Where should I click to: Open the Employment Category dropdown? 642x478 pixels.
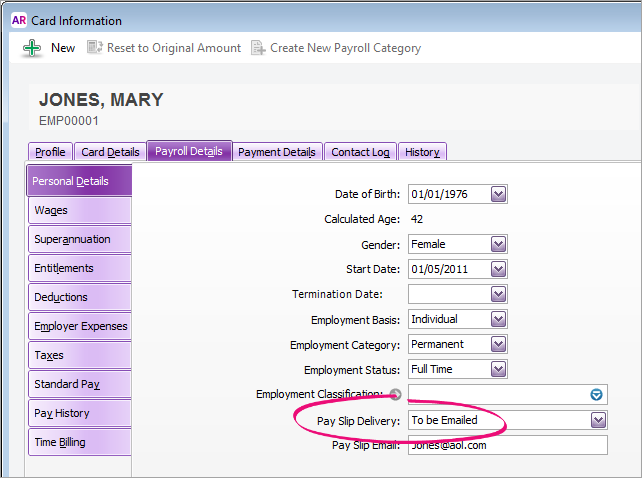click(498, 344)
